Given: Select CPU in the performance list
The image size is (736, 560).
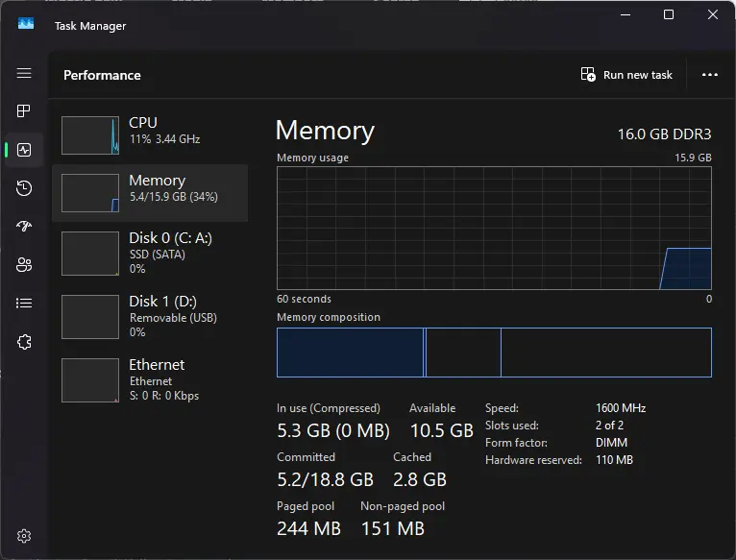Looking at the screenshot, I should pos(150,135).
